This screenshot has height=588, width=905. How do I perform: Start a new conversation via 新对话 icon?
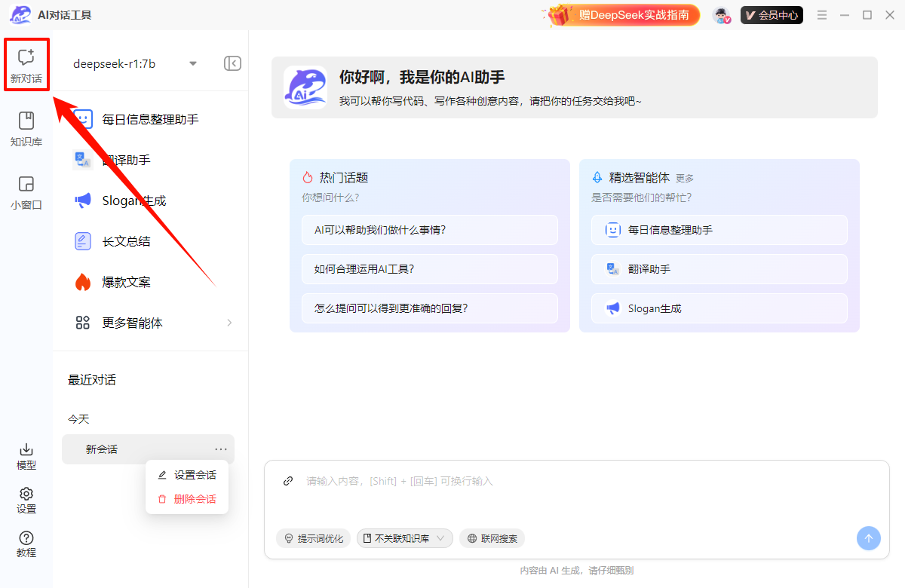coord(26,65)
